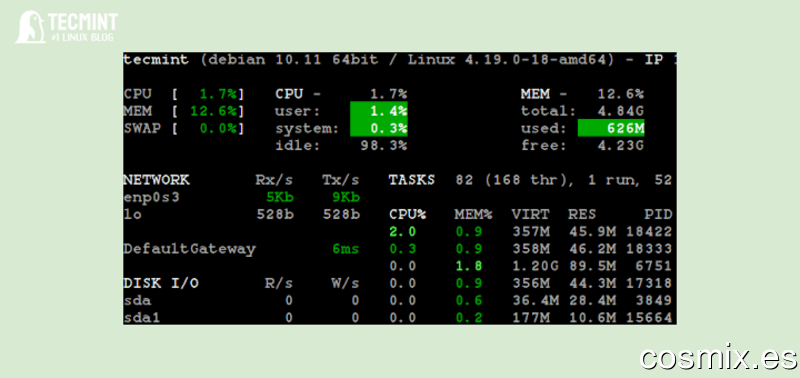Select process row with PID 18422
Image resolution: width=800 pixels, height=378 pixels.
tap(531, 232)
